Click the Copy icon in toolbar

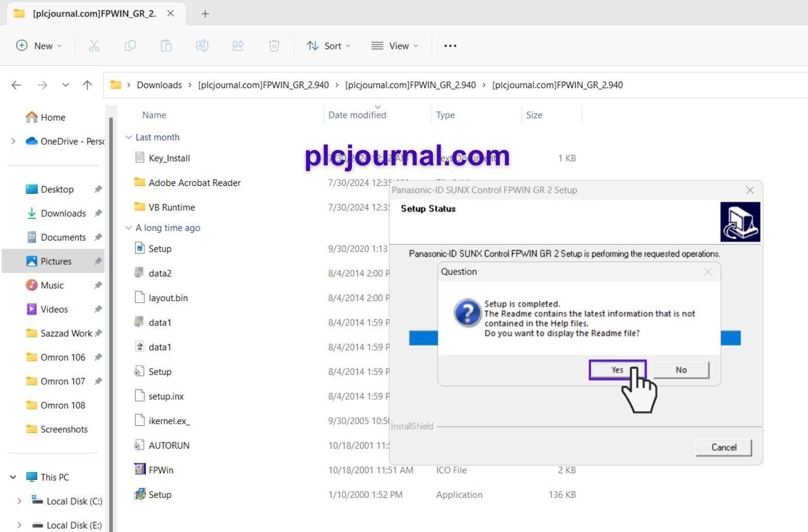click(130, 46)
